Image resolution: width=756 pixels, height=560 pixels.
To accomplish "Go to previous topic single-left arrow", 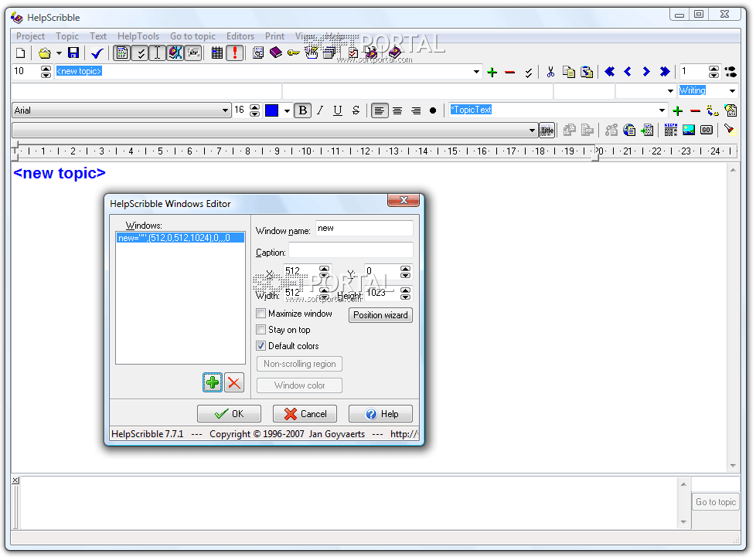I will (628, 72).
